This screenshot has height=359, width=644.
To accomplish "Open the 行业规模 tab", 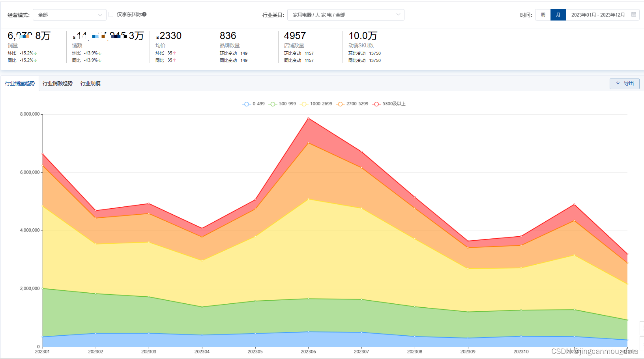I will (90, 83).
